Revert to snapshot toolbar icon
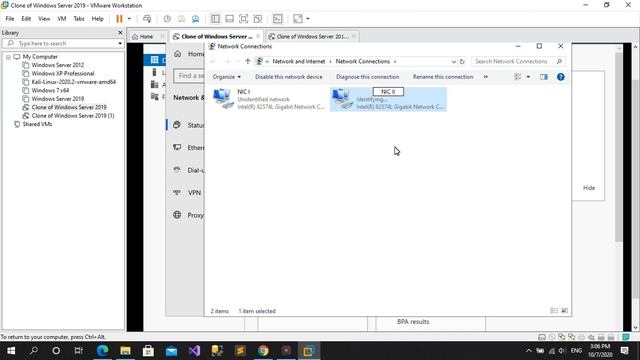Image resolution: width=640 pixels, height=360 pixels. (181, 19)
